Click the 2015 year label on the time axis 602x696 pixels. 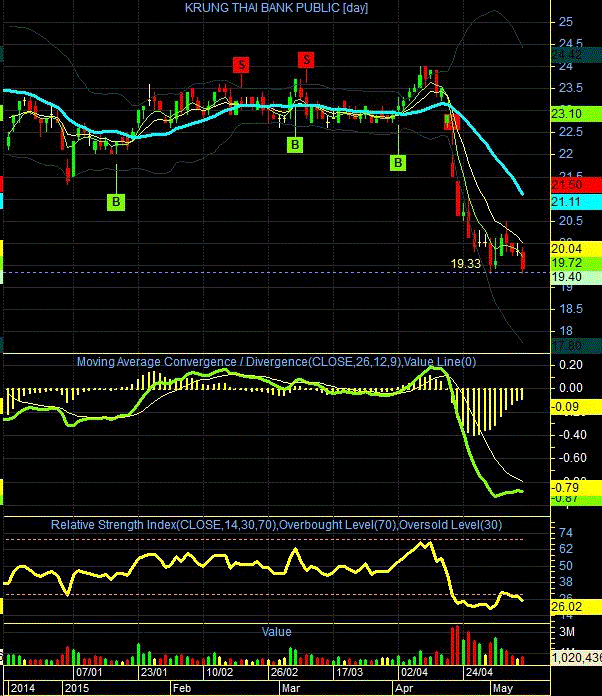click(77, 688)
